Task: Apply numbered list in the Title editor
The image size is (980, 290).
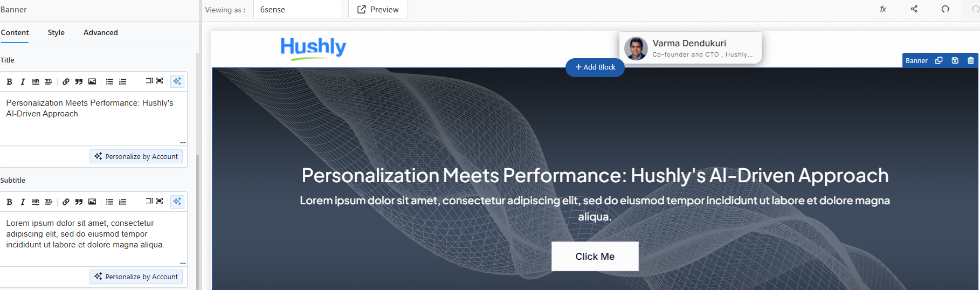Action: [x=123, y=82]
